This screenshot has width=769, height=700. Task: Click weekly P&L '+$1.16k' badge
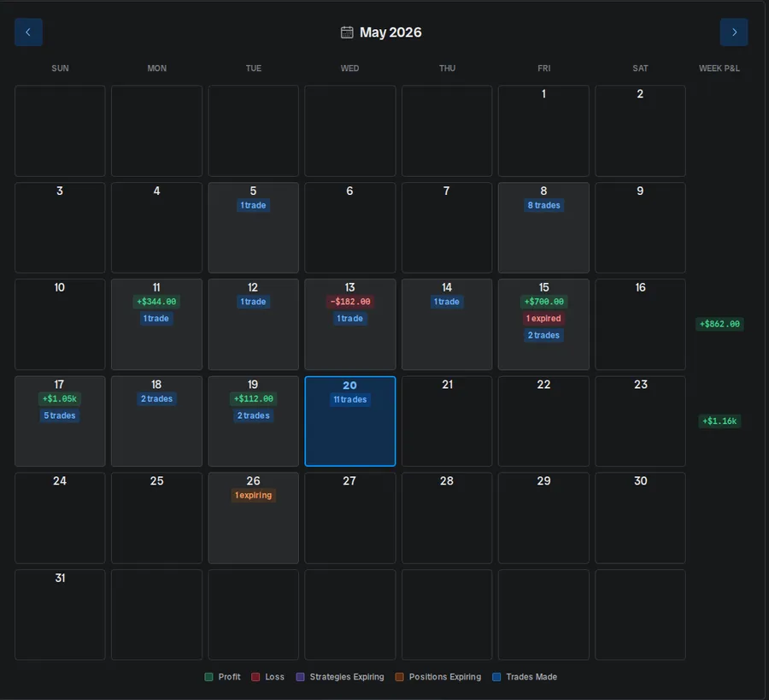point(719,421)
